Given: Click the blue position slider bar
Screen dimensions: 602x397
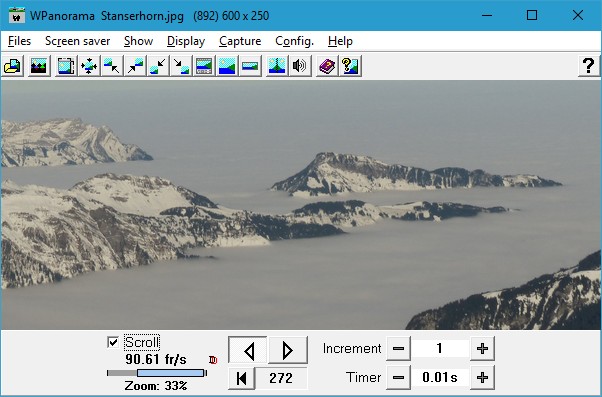Looking at the screenshot, I should click(170, 373).
